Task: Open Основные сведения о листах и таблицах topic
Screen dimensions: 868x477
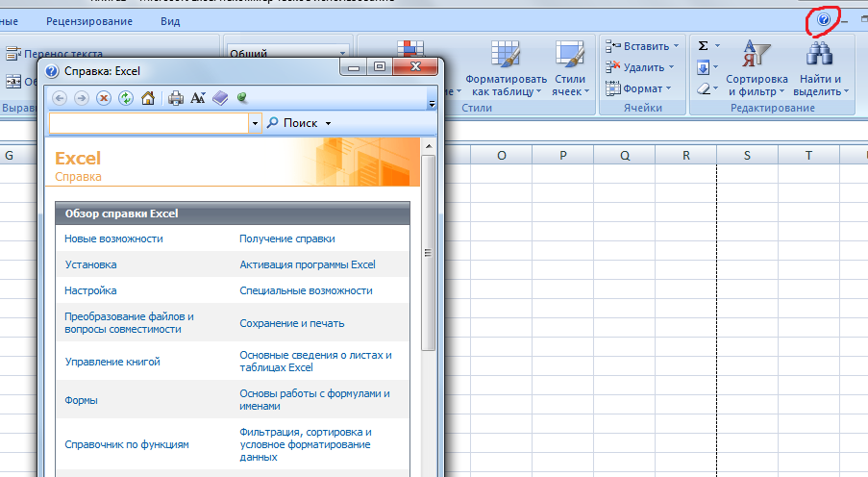Action: click(315, 362)
